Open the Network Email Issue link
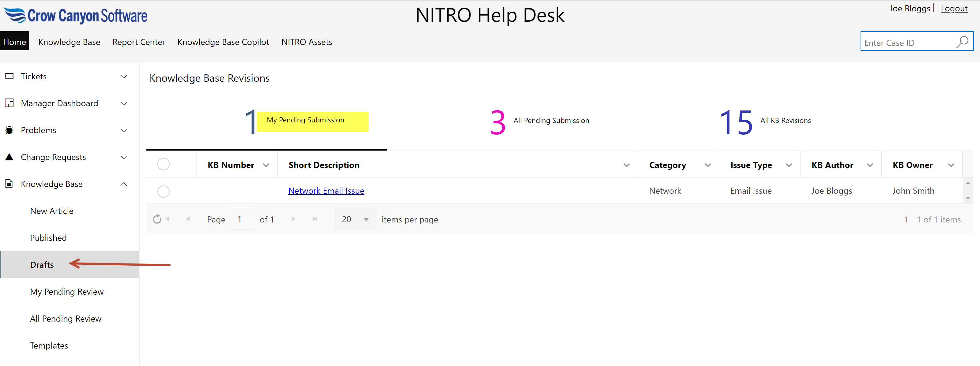The image size is (980, 366). tap(326, 191)
